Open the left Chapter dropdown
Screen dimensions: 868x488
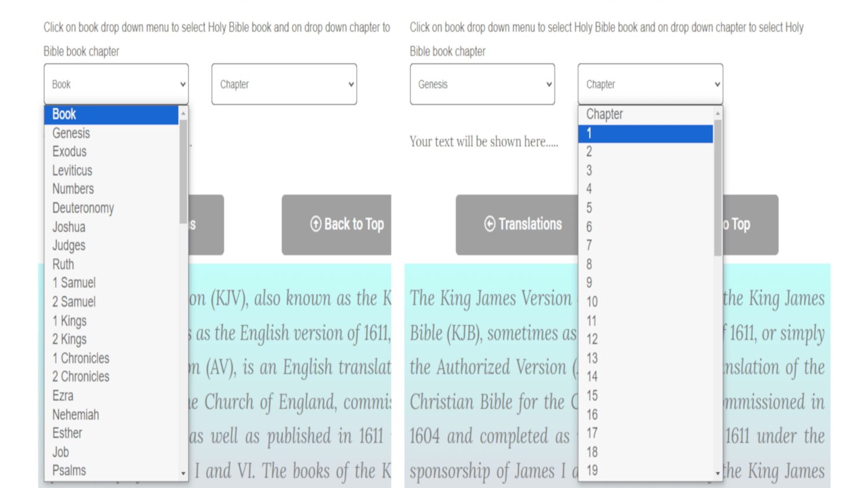(x=284, y=84)
